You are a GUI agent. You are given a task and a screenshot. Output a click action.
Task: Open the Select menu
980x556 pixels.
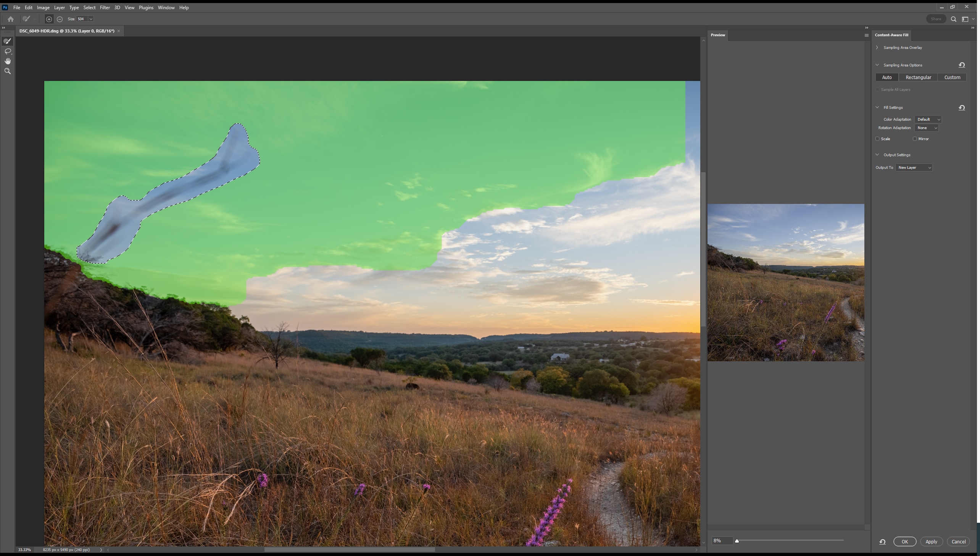coord(89,8)
